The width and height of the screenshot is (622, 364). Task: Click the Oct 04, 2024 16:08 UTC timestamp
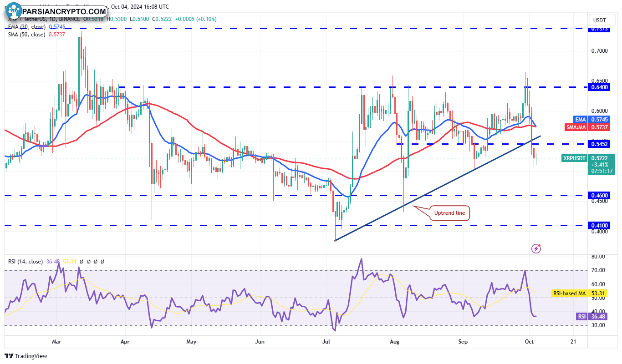point(140,7)
